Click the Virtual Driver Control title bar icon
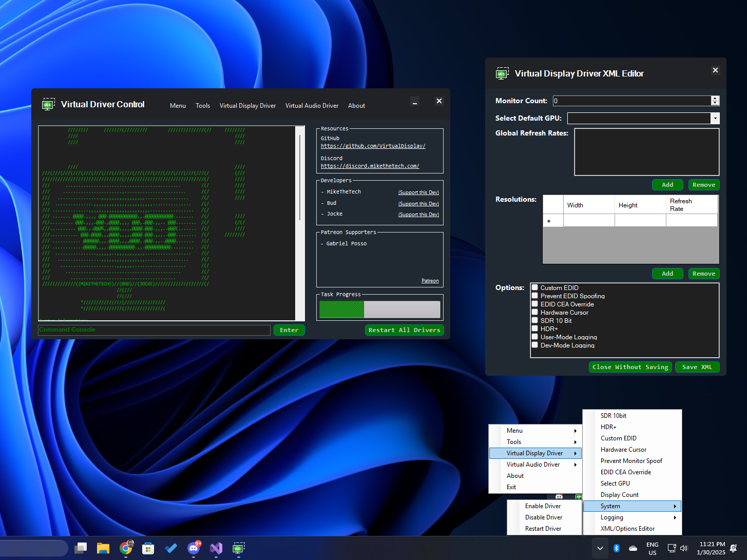Screen dimensions: 747x560 pyautogui.click(x=48, y=104)
